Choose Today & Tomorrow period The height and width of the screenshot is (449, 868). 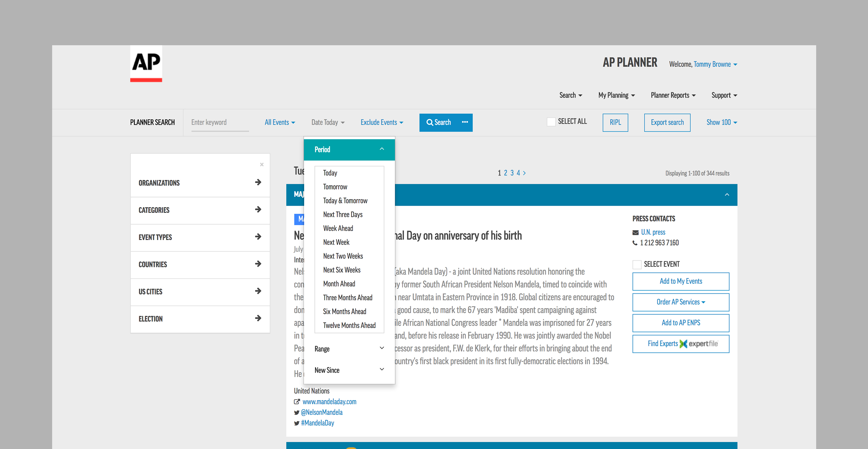click(345, 201)
